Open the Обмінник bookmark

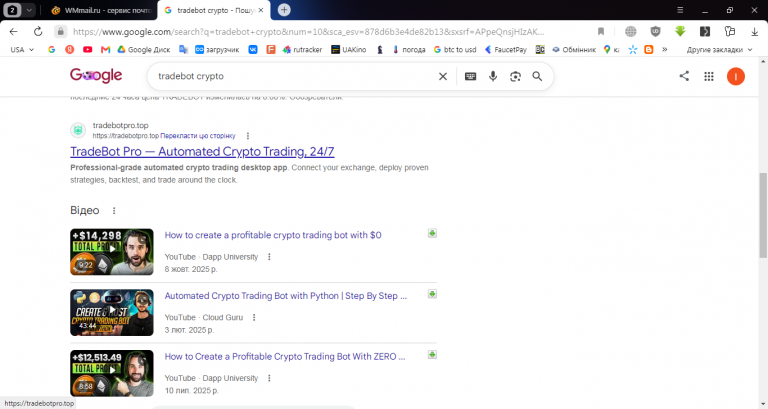pyautogui.click(x=574, y=49)
